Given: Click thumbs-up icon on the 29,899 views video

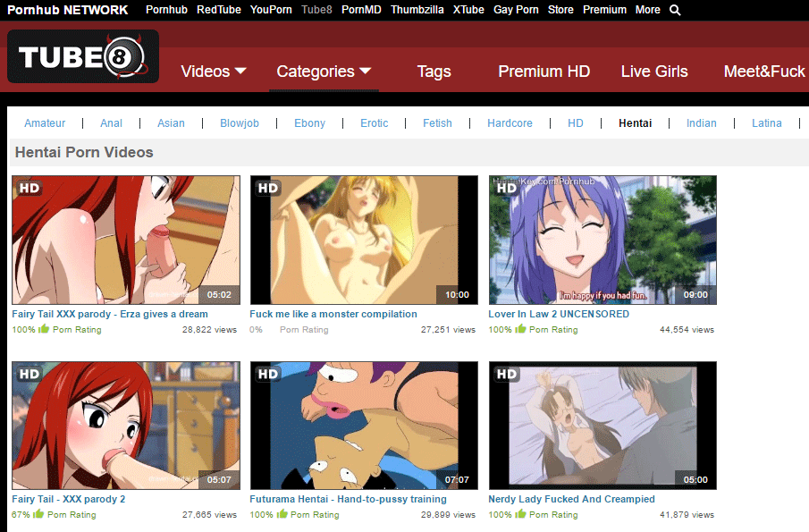Looking at the screenshot, I should 282,514.
